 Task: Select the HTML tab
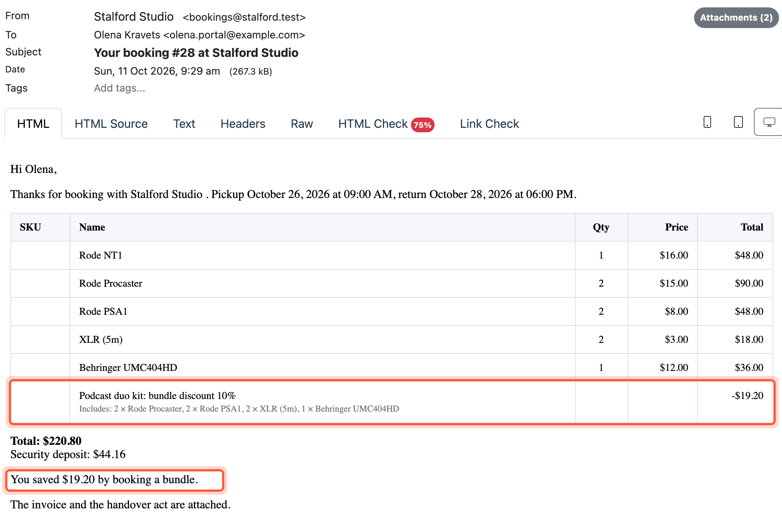(33, 124)
